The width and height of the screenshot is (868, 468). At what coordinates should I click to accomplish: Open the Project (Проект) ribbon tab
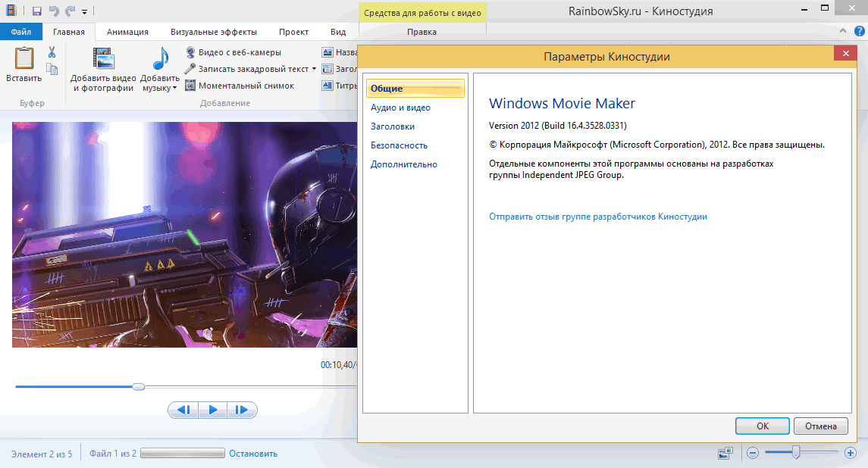tap(293, 32)
